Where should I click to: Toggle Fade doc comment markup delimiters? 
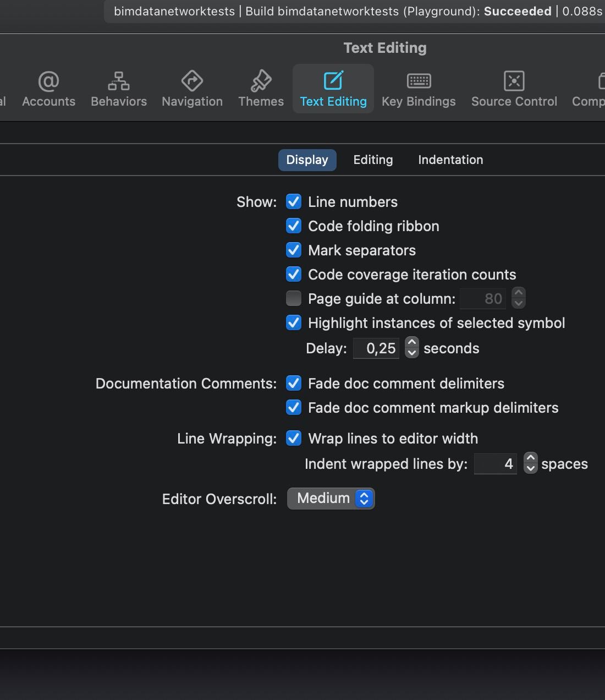[x=294, y=408]
